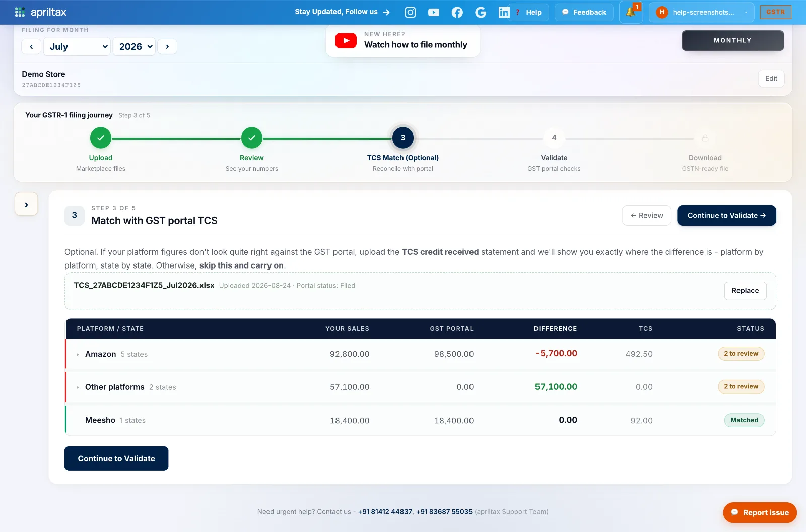Click the locked Download step icon
Screen dimensions: 806x532
pyautogui.click(x=705, y=138)
